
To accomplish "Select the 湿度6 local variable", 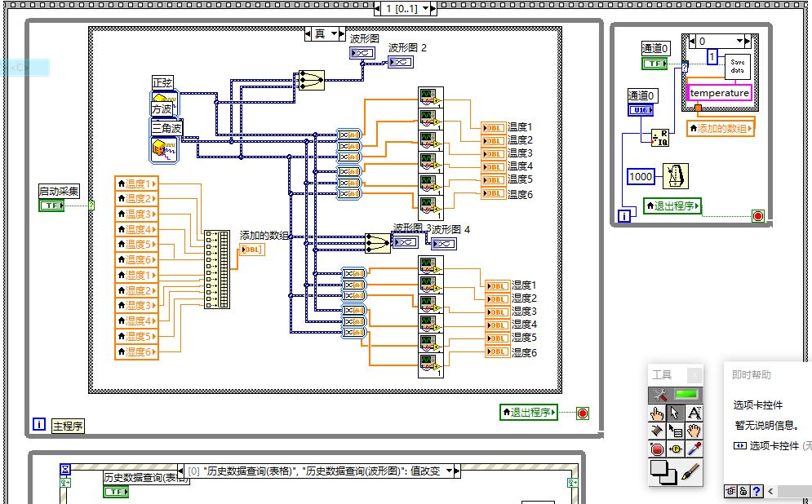I will 136,351.
